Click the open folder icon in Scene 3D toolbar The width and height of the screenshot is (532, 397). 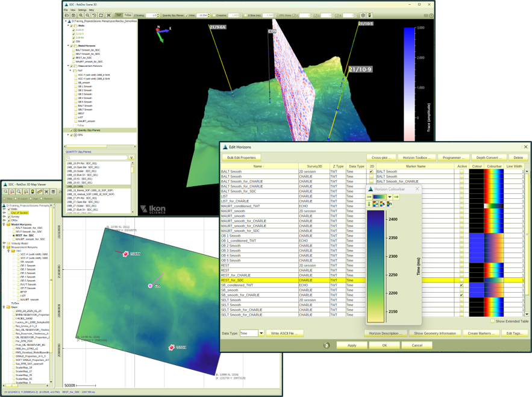click(66, 15)
